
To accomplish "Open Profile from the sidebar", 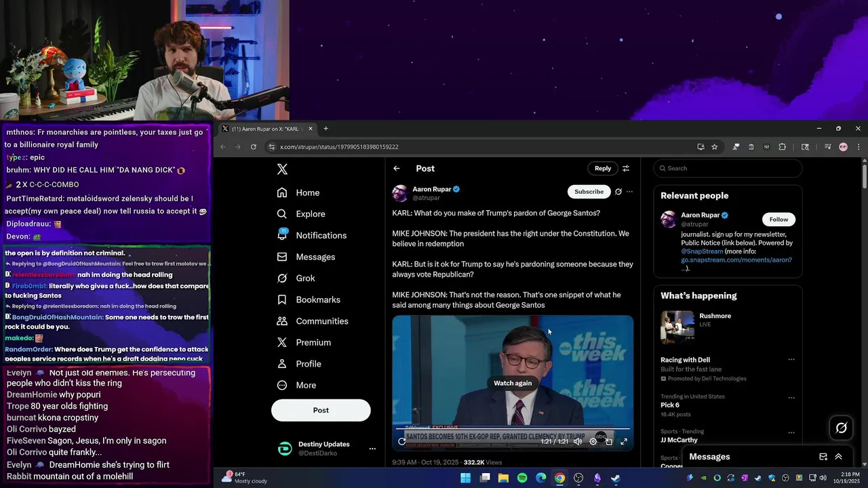I will tap(299, 364).
